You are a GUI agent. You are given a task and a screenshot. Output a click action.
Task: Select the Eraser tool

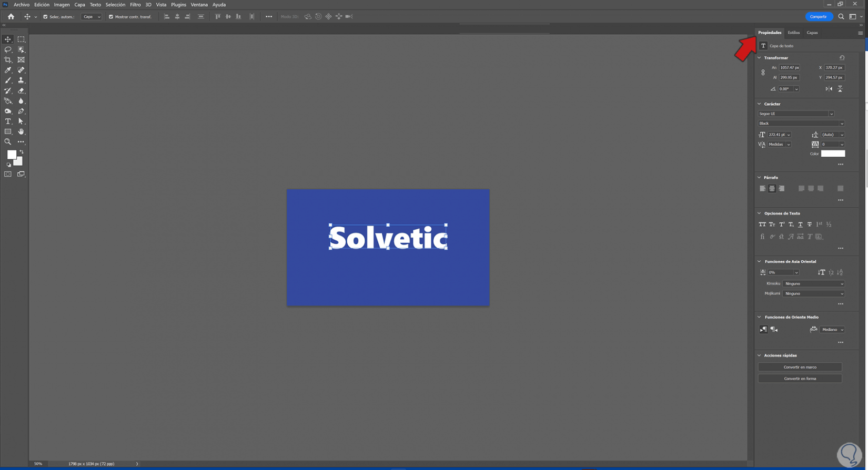point(21,90)
